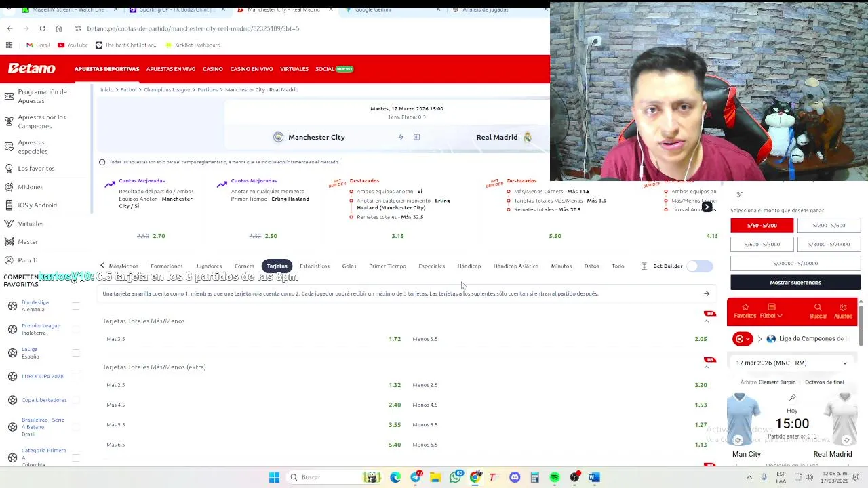Select LaLiga España competition
Screen dimensions: 868x488
pos(30,353)
